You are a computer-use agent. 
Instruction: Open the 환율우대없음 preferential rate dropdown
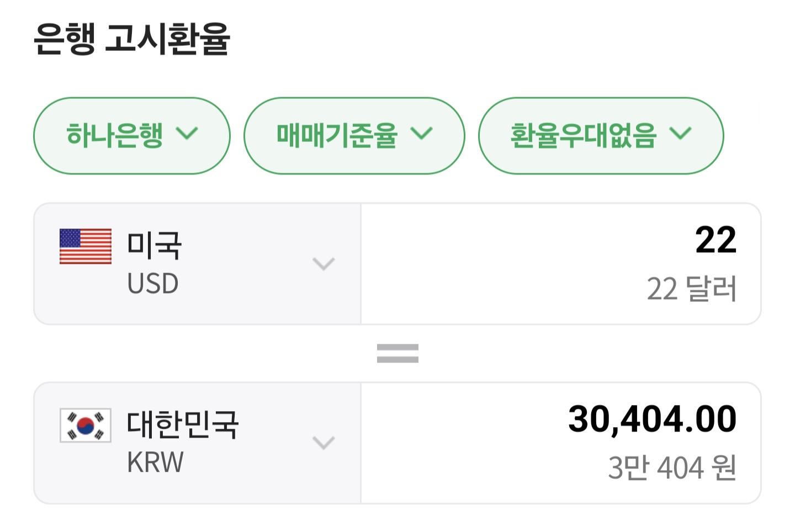click(601, 136)
